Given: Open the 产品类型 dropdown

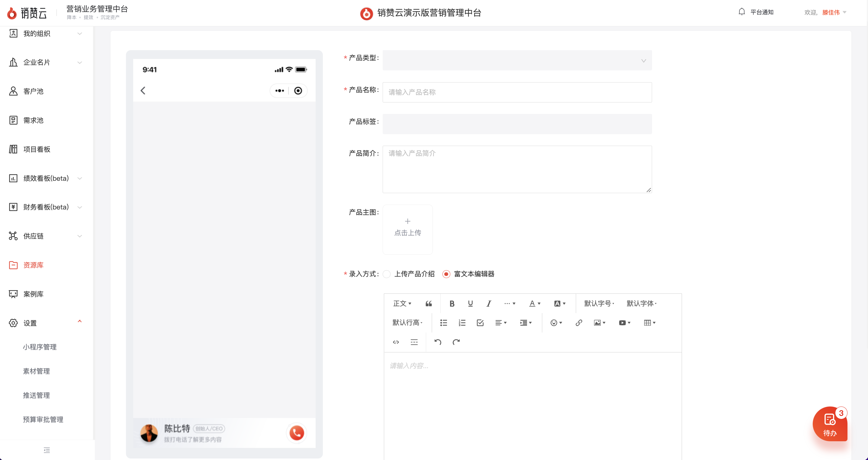Looking at the screenshot, I should pyautogui.click(x=517, y=60).
